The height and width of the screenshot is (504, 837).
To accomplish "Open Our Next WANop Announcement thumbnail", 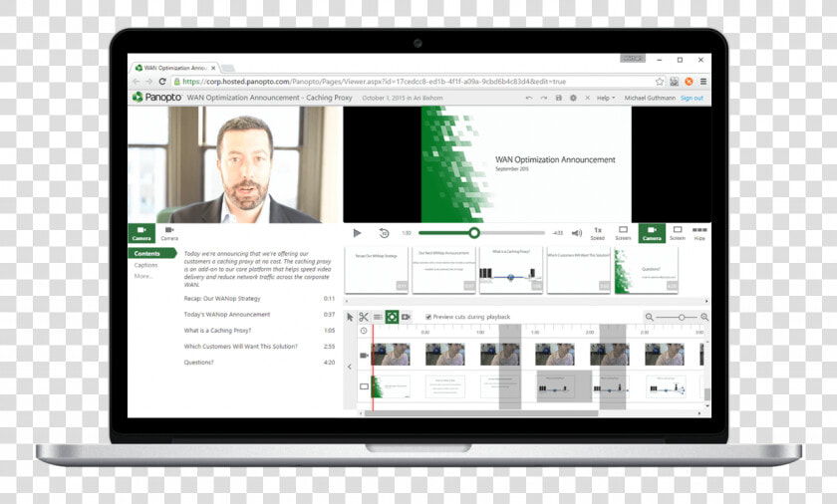I will (x=443, y=270).
